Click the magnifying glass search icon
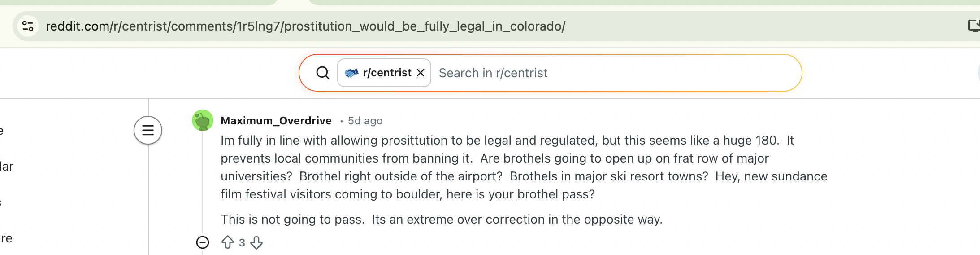 coord(322,73)
